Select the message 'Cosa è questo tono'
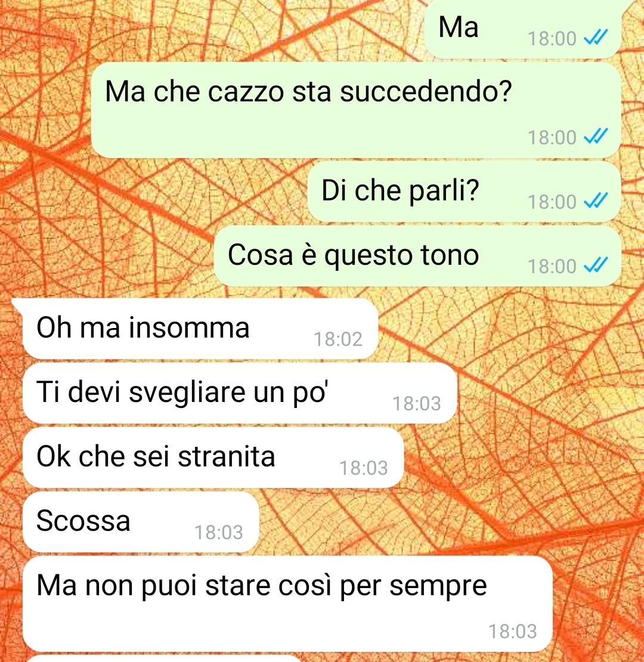This screenshot has height=662, width=644. click(417, 256)
